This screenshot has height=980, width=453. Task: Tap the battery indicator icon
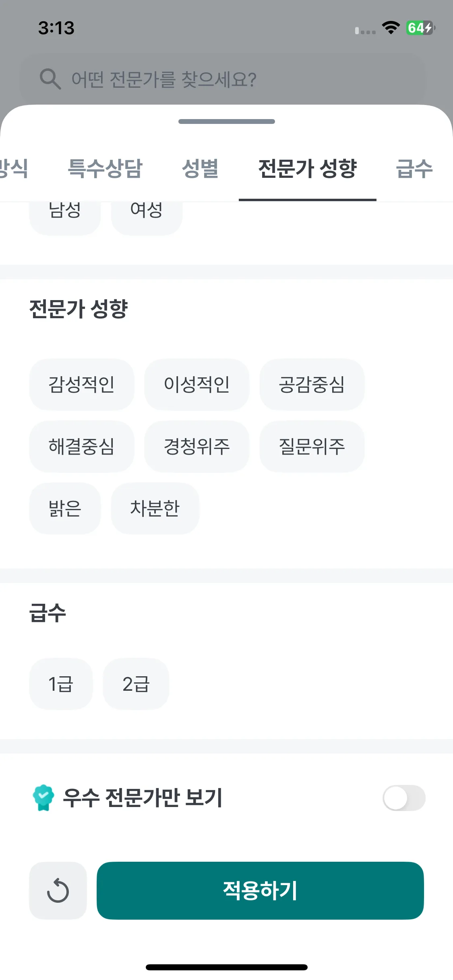pos(420,28)
